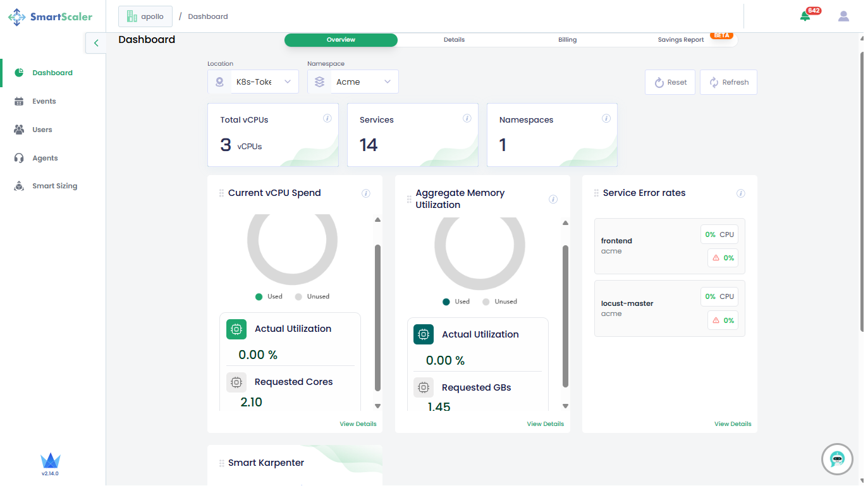Screen dimensions: 868x493
Task: Click the SmartScaler logo
Action: click(50, 17)
